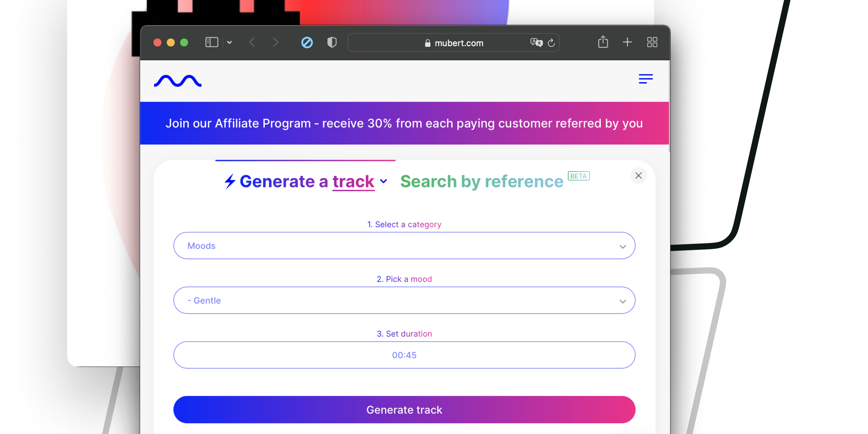Expand the track type chevron
This screenshot has width=868, height=434.
pyautogui.click(x=384, y=181)
